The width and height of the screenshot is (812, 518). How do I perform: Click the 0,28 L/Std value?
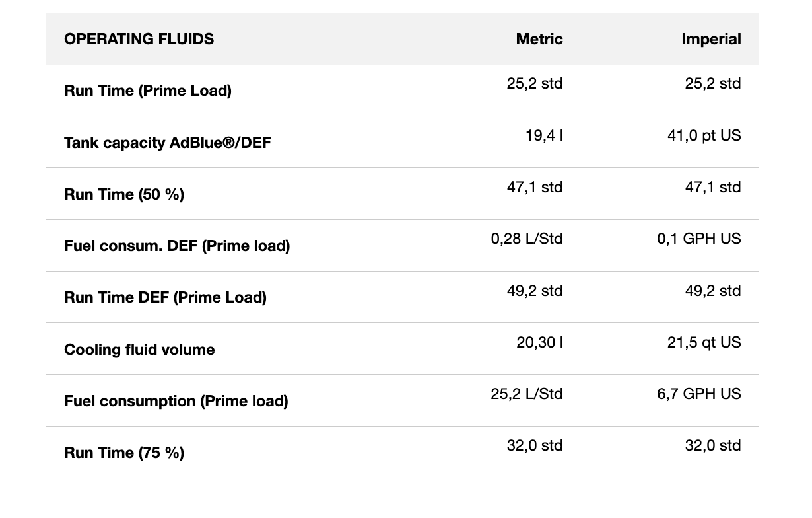[526, 239]
